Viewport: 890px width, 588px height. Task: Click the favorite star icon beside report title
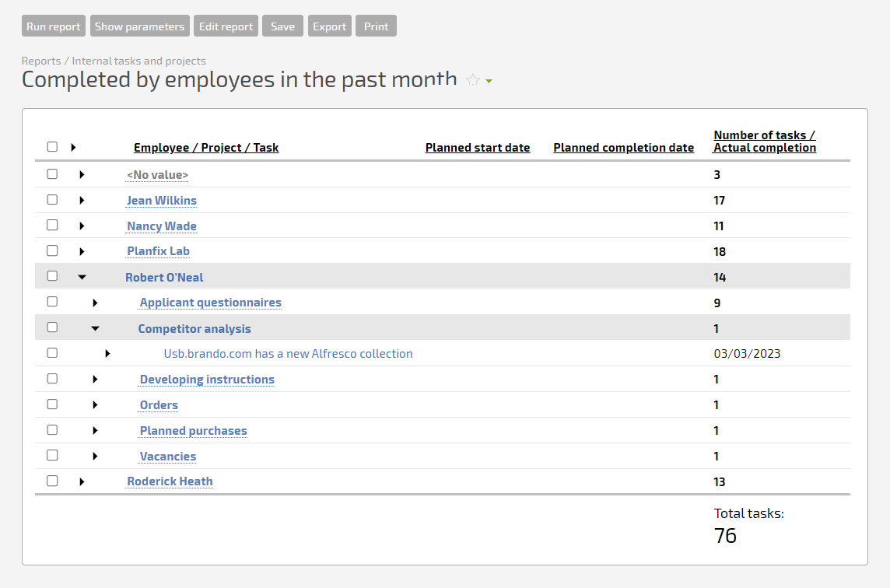click(473, 80)
